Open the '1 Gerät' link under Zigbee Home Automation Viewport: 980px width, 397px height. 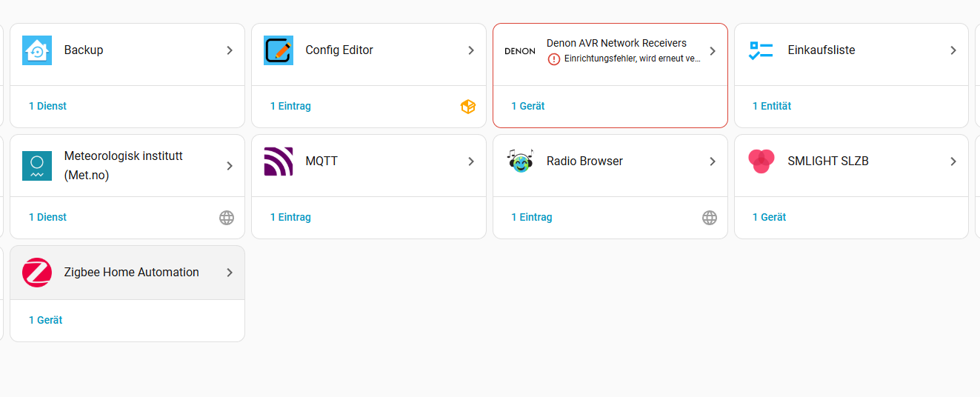[x=46, y=321]
